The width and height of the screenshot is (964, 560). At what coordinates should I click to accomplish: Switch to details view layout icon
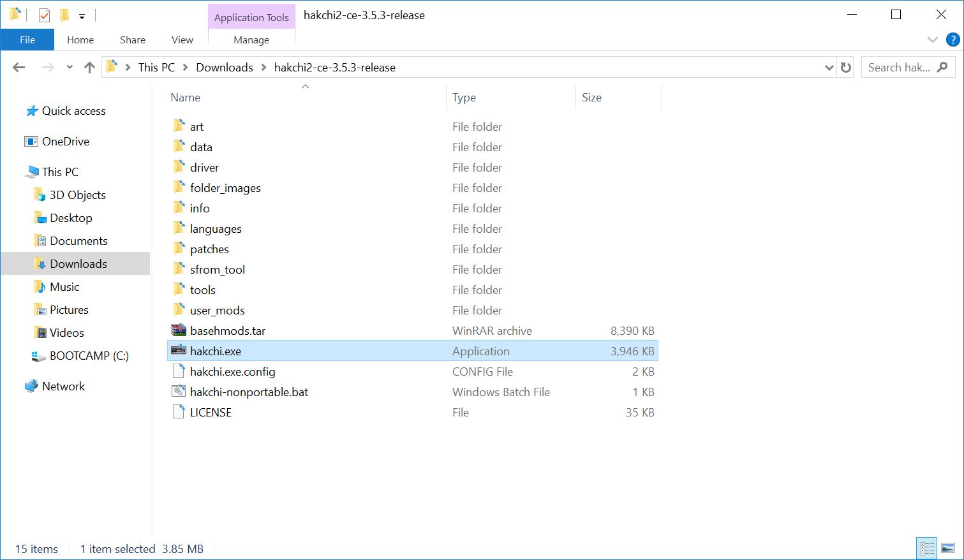(927, 548)
